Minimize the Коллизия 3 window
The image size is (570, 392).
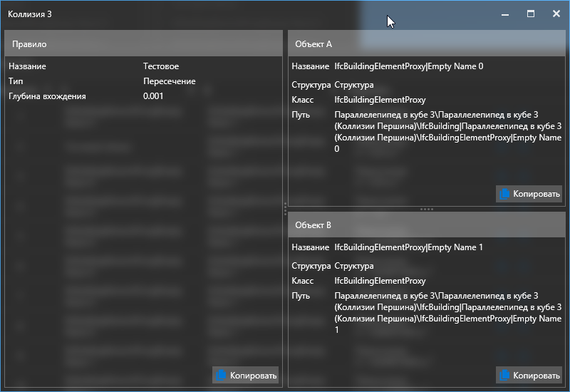click(504, 14)
